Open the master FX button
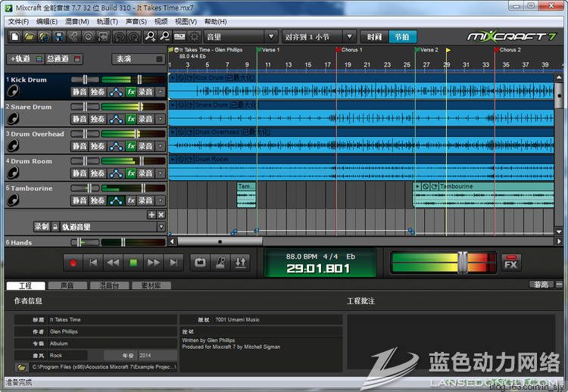The height and width of the screenshot is (392, 568). point(511,263)
